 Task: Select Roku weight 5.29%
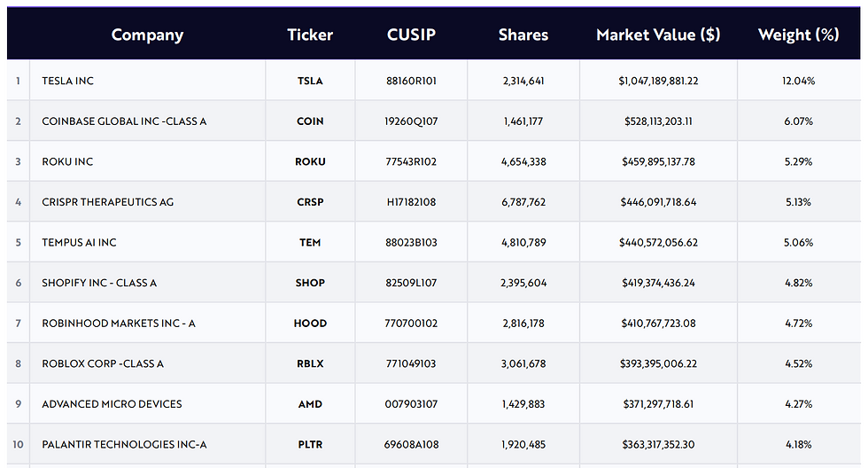[799, 161]
